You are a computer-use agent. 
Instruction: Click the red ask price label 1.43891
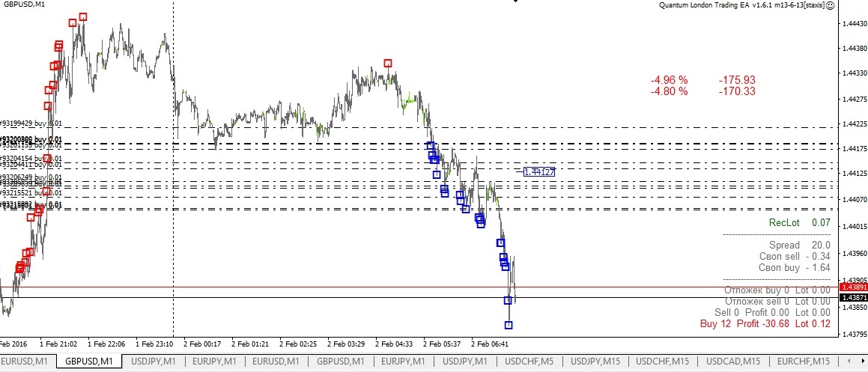coord(853,287)
